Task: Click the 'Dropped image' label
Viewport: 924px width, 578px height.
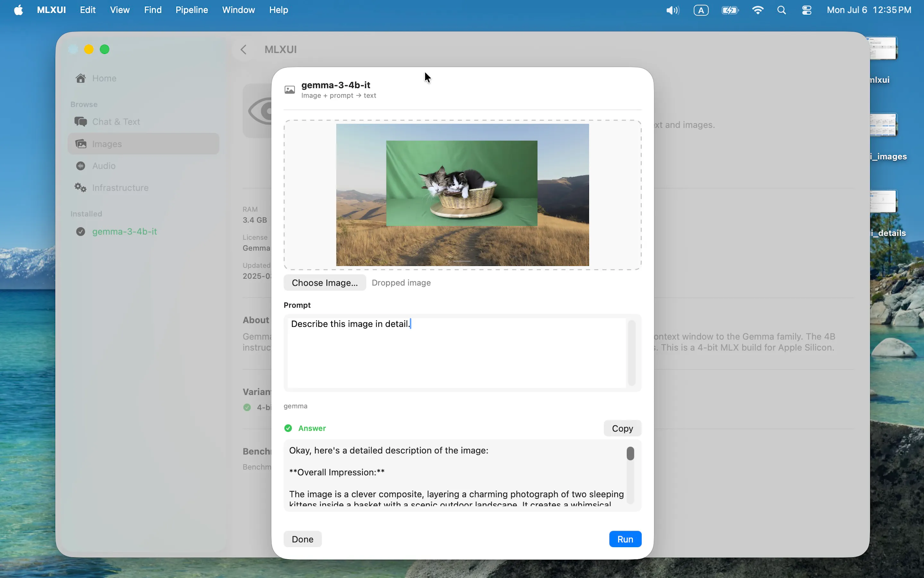Action: (x=401, y=283)
